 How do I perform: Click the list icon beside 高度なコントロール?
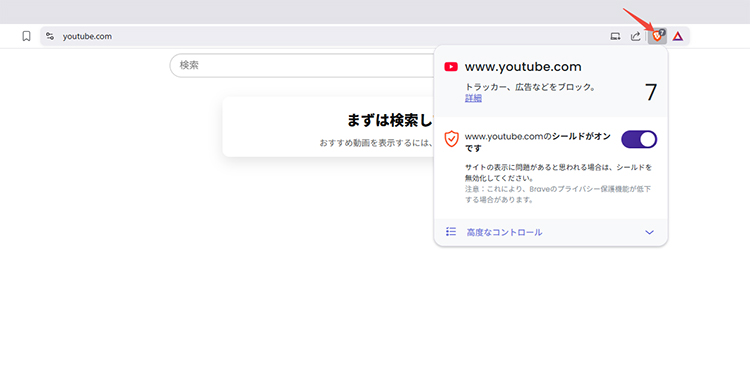[451, 232]
